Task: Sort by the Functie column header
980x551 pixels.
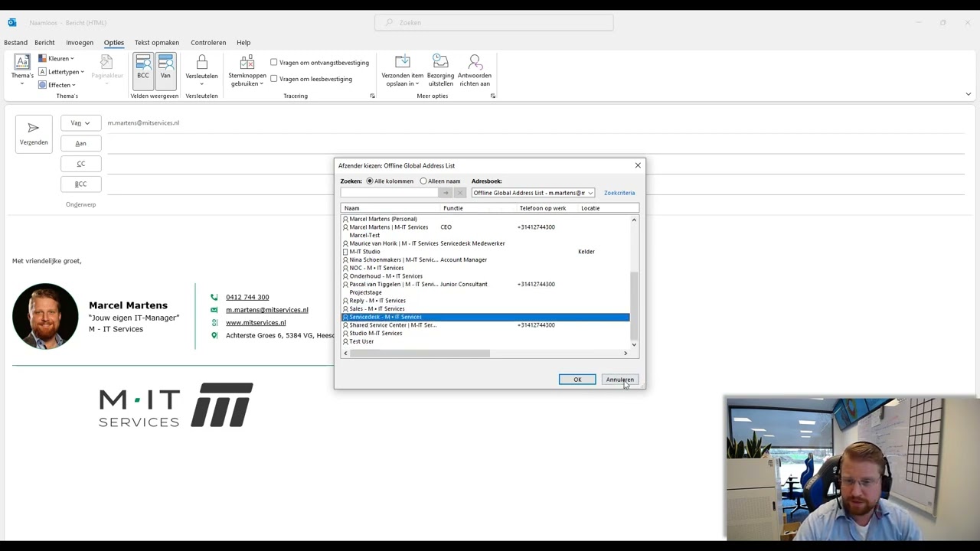Action: click(479, 208)
